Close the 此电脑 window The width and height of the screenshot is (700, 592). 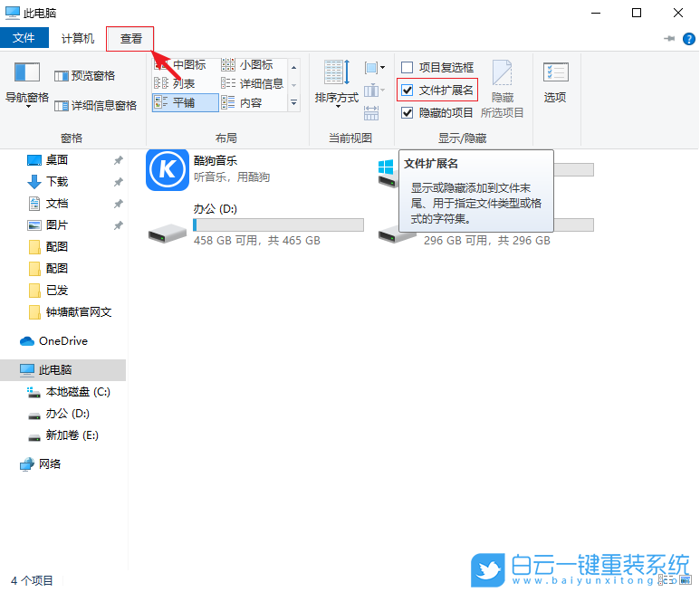coord(678,13)
